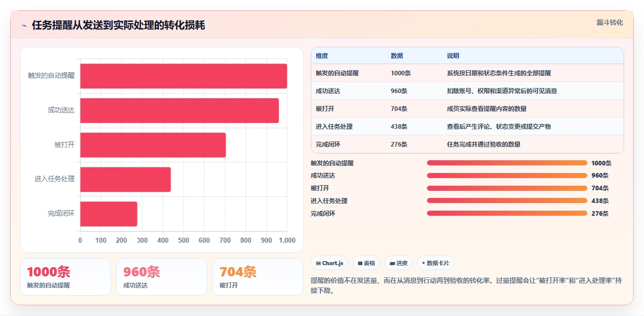Select the 进度 tag chip
644x316 pixels.
point(398,263)
